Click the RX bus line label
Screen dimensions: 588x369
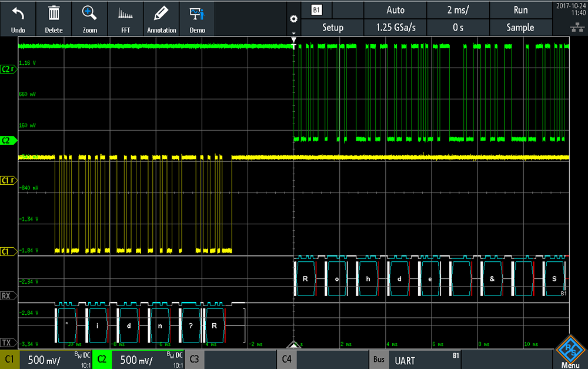8,296
